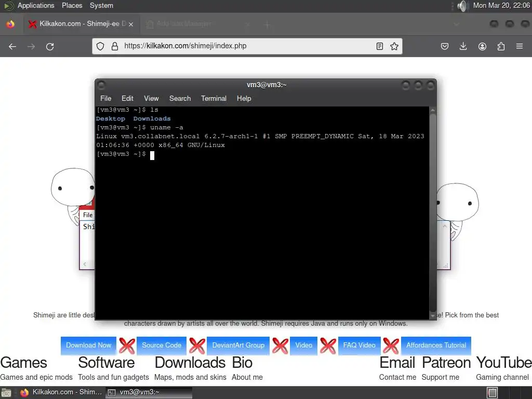Open the Firefox hamburger menu
This screenshot has height=399, width=532.
tap(520, 46)
